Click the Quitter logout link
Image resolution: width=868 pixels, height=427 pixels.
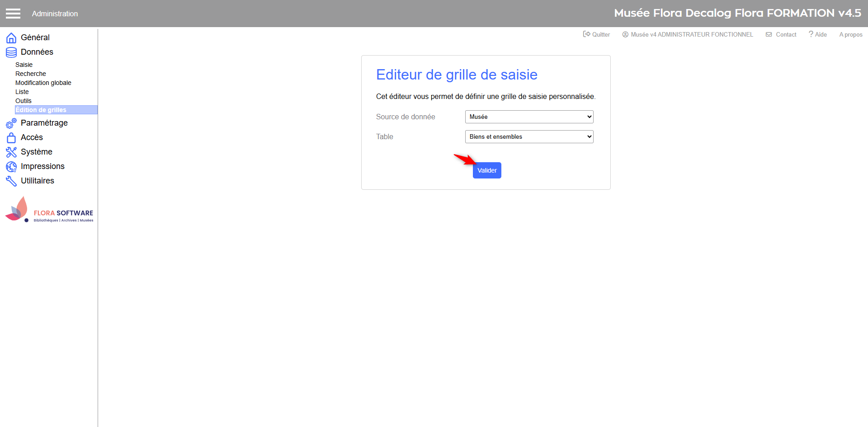pyautogui.click(x=596, y=35)
